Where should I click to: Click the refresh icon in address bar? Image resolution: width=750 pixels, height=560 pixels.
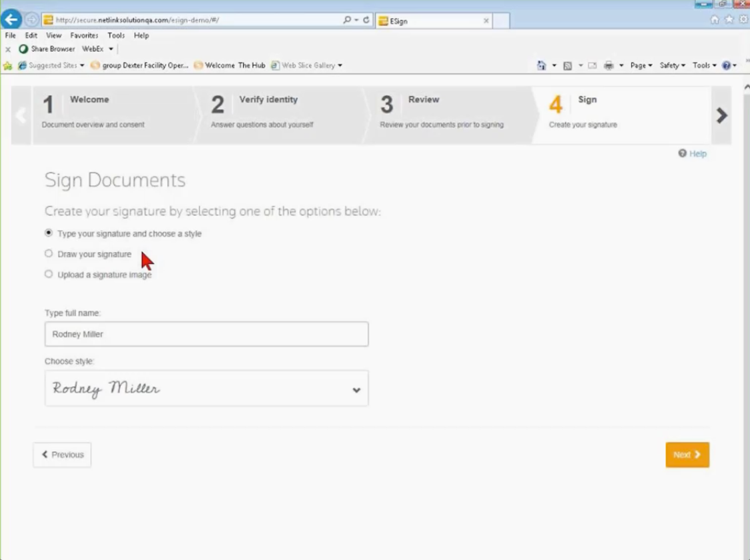pyautogui.click(x=366, y=20)
